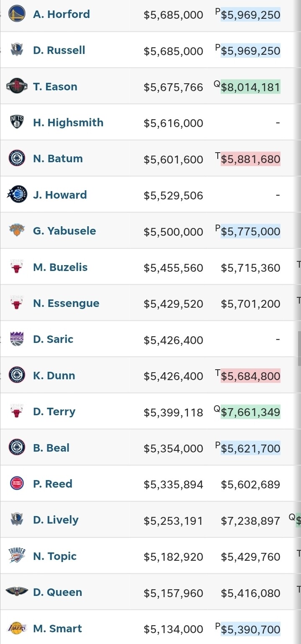Click the vertical scrollbar thumb on the right edge

299,348
